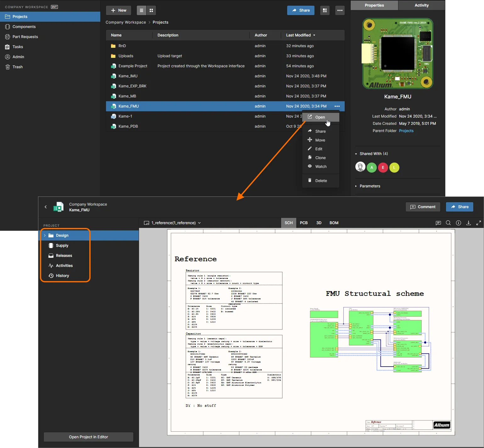Click the Kame_FMU project logo in the viewer header
The height and width of the screenshot is (448, 484).
click(59, 207)
